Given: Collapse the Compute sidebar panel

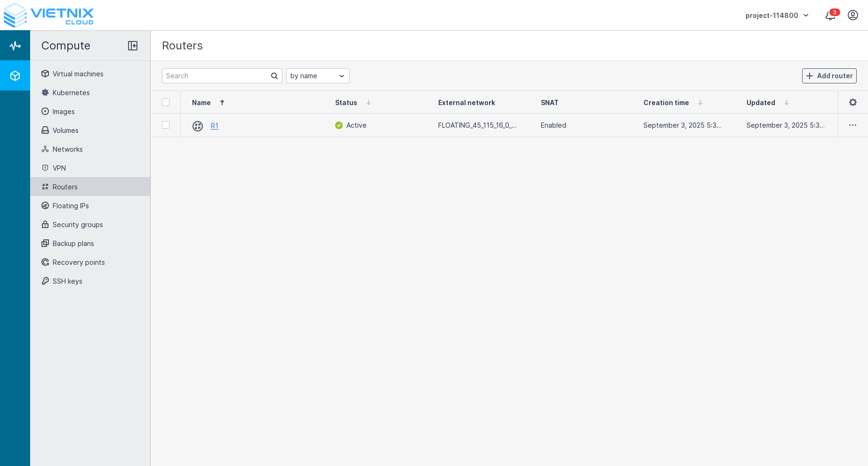Looking at the screenshot, I should pyautogui.click(x=133, y=46).
